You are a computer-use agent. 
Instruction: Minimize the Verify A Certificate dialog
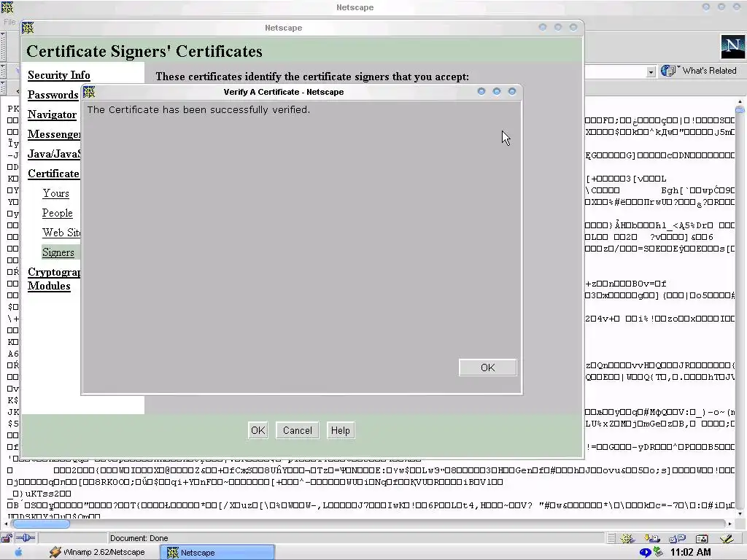(481, 91)
